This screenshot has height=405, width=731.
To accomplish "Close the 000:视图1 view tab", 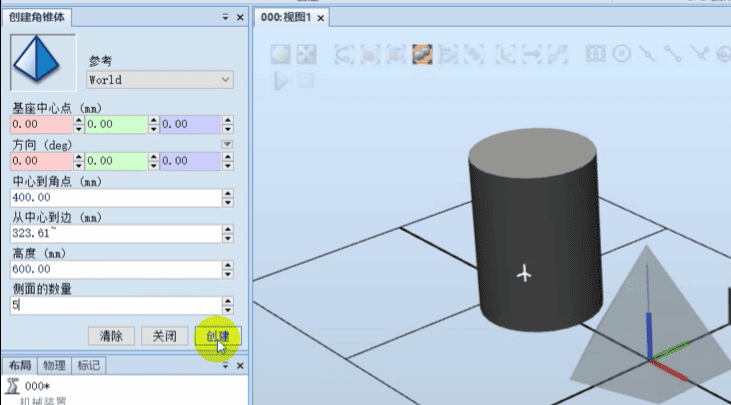I will pos(321,18).
